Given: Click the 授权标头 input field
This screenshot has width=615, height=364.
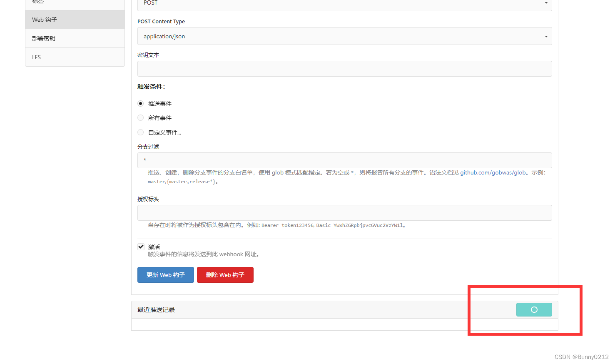Looking at the screenshot, I should point(344,213).
